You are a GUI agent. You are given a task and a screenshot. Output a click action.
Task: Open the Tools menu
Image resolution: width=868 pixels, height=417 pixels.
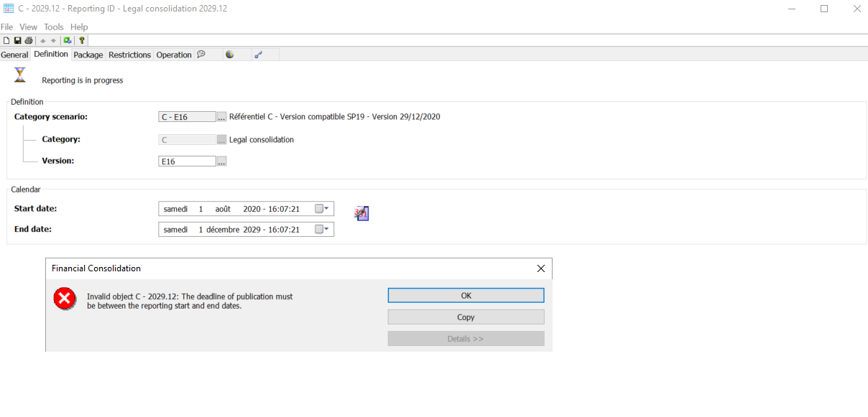(x=54, y=27)
